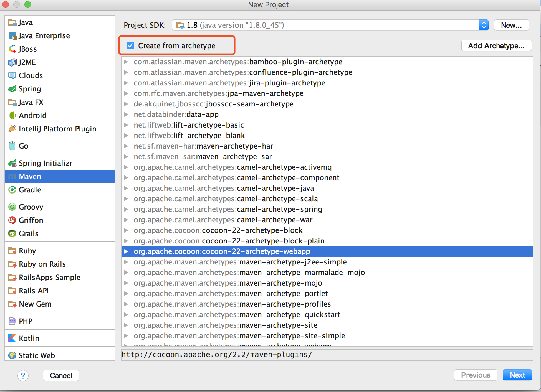Click the Ruby on Rails icon
The width and height of the screenshot is (541, 392).
click(x=12, y=264)
